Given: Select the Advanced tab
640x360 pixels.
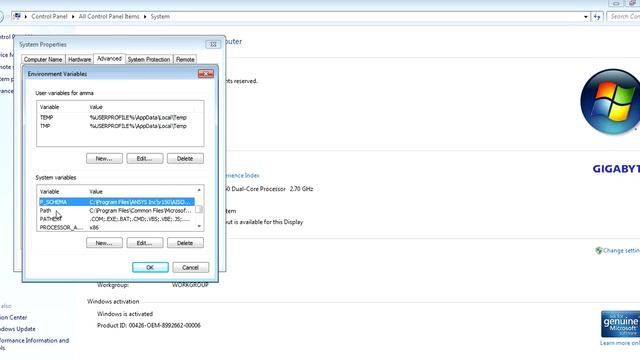Looking at the screenshot, I should [x=109, y=59].
